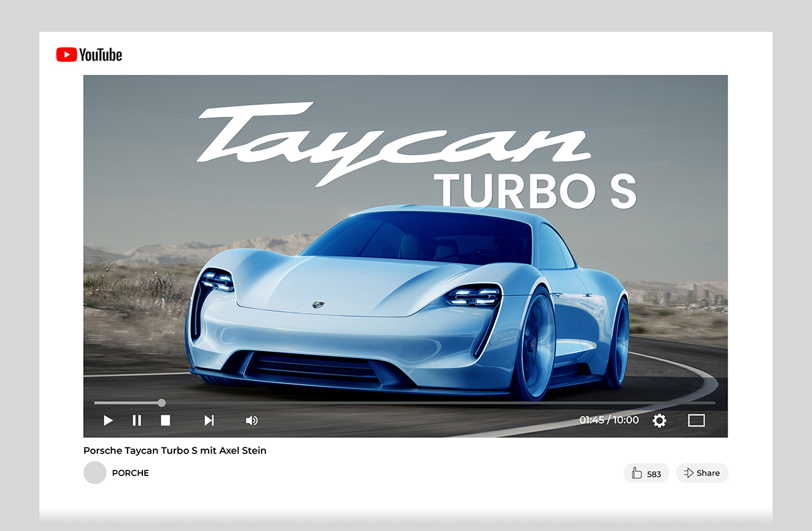Click the Porsche crest on the car hood
812x531 pixels.
319,304
